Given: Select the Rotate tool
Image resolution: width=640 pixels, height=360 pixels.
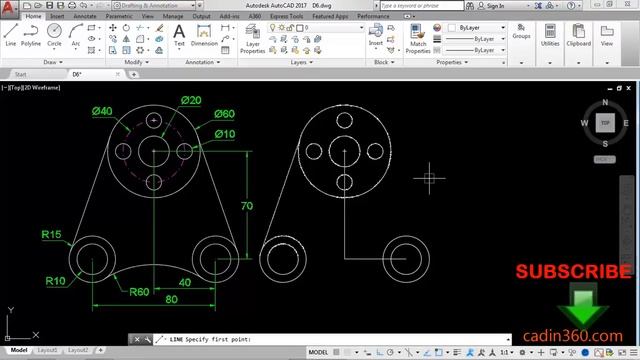Looking at the screenshot, I should click(126, 28).
